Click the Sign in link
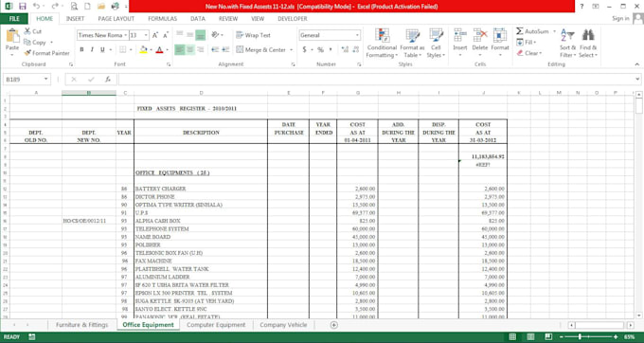The image size is (644, 343). coord(620,19)
